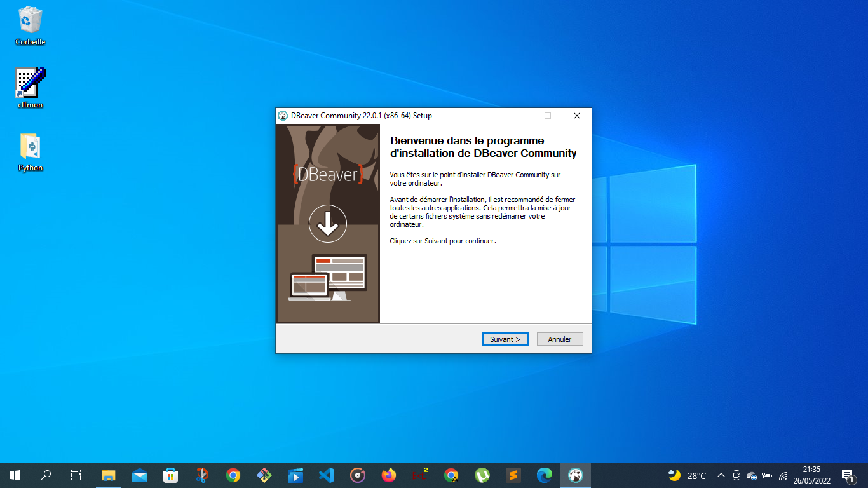Click the DBeaver icon in the installer title bar
The height and width of the screenshot is (488, 868).
pyautogui.click(x=283, y=116)
